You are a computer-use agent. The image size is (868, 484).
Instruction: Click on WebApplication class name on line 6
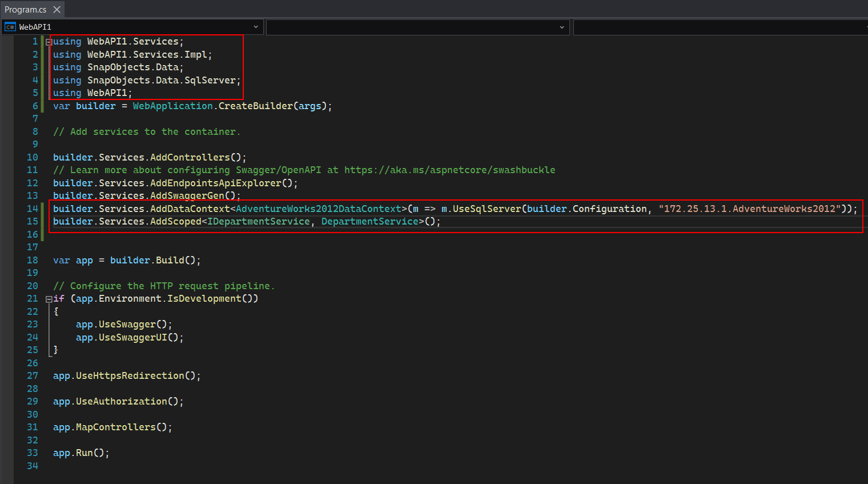point(172,106)
